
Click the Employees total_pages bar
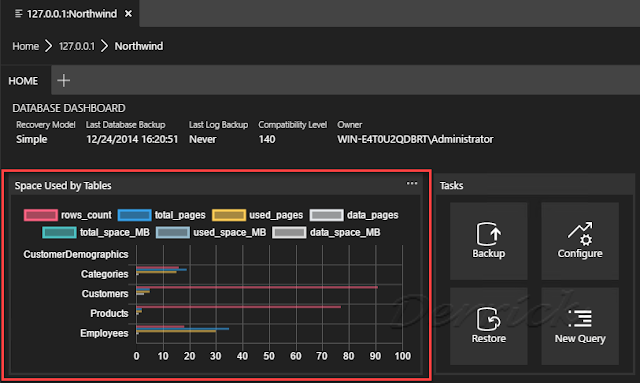tap(182, 329)
